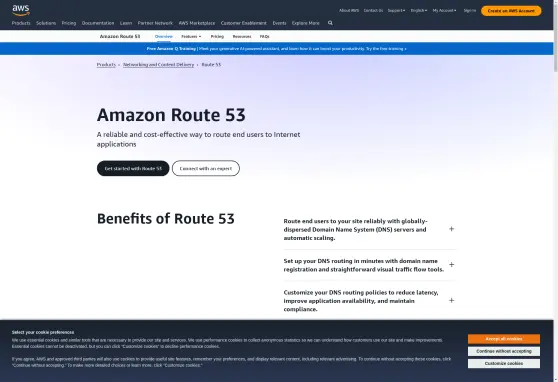Viewport: 558px width, 382px height.
Task: Switch to the FAQs tab
Action: (264, 37)
